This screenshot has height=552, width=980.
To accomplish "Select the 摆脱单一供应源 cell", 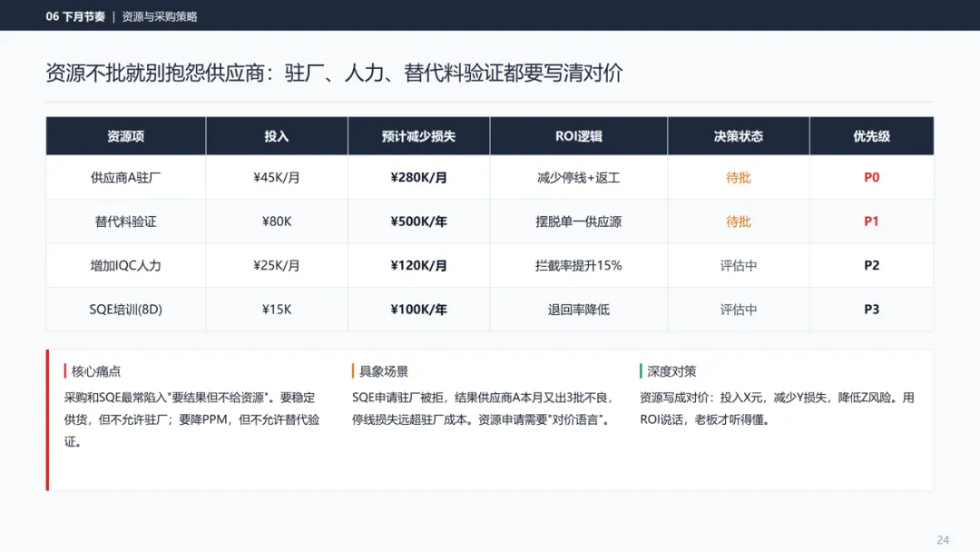I will [579, 222].
